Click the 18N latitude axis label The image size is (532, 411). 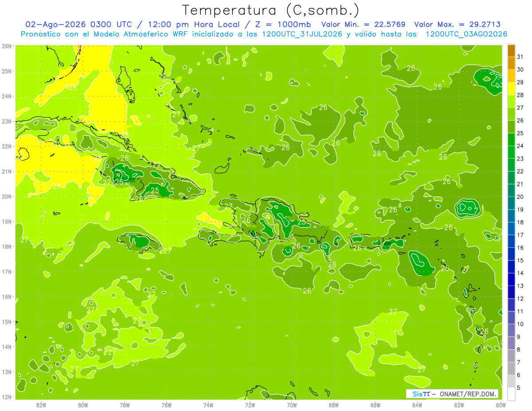click(x=7, y=247)
